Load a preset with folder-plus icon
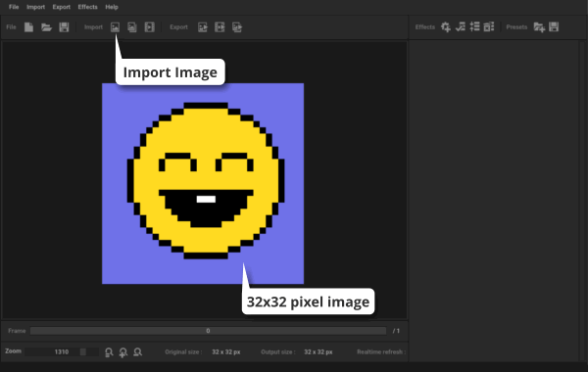Image resolution: width=588 pixels, height=372 pixels. point(539,27)
